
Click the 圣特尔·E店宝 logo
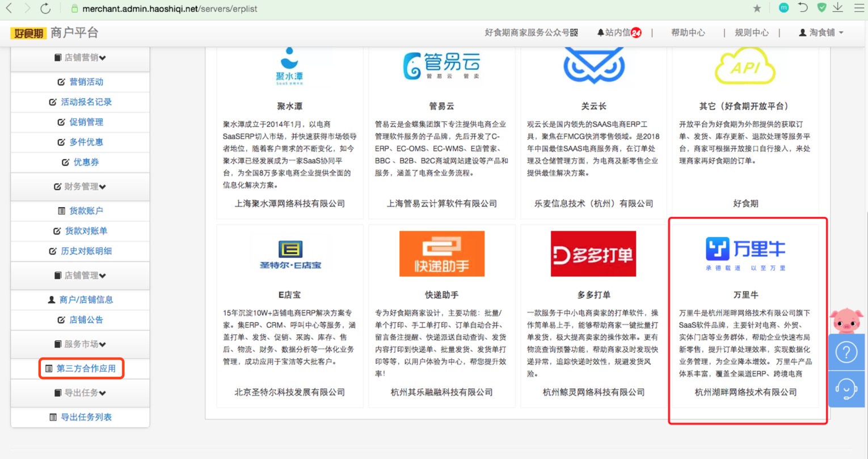[x=290, y=254]
